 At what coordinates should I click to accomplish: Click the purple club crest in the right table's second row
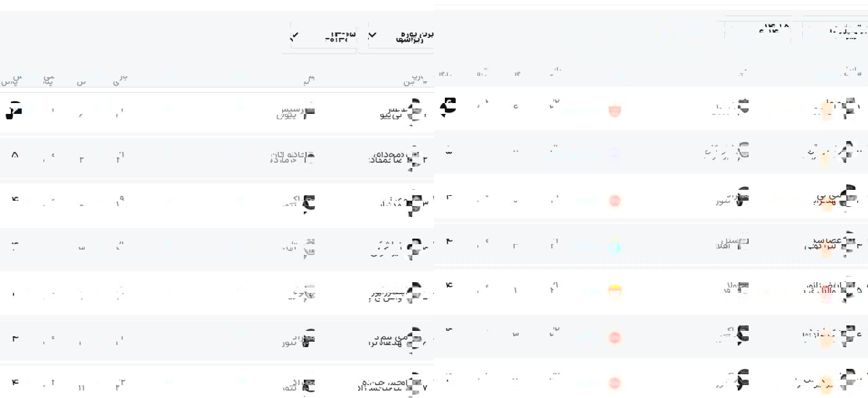614,155
